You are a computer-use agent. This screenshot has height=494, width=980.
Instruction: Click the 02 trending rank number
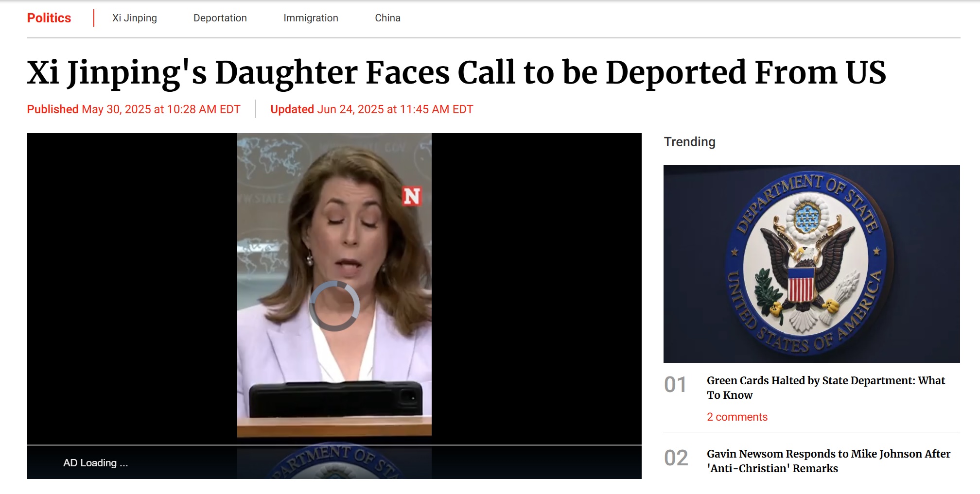[676, 458]
